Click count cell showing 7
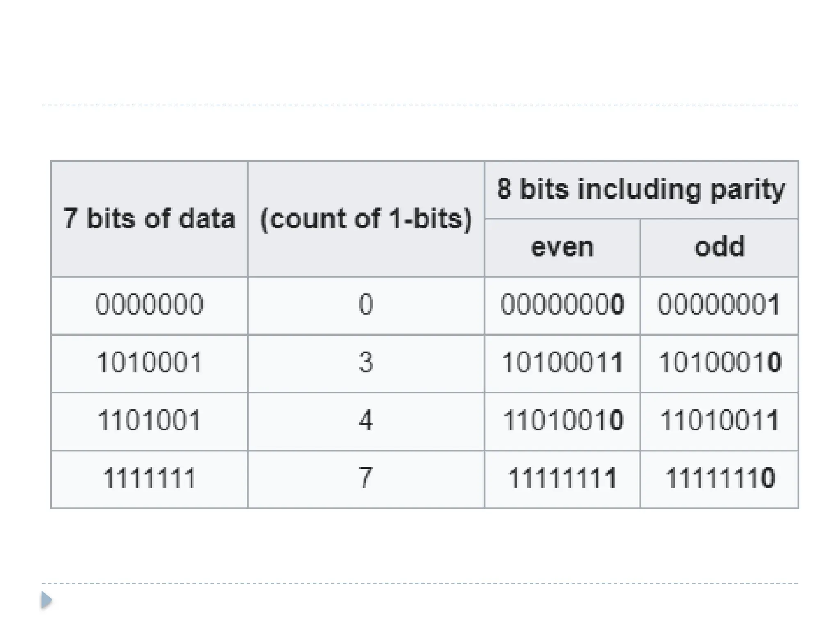 click(365, 479)
